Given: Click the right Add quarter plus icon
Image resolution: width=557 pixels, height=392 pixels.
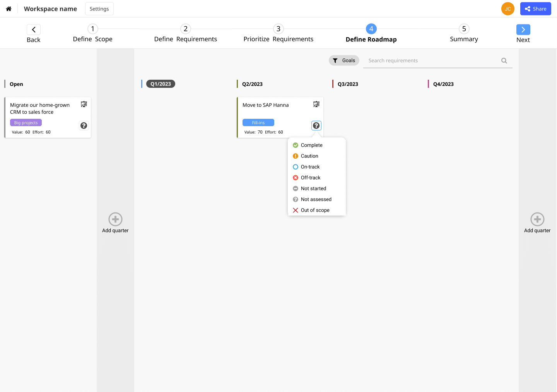Looking at the screenshot, I should [x=537, y=219].
